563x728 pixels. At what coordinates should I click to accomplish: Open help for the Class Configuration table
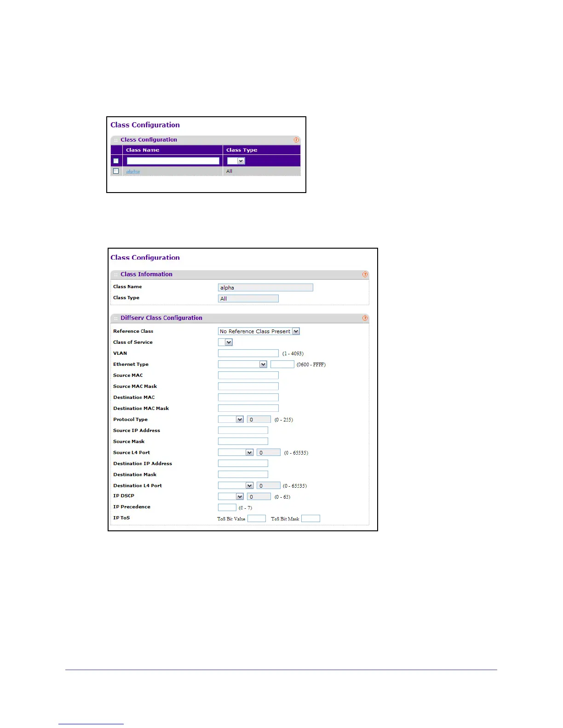pyautogui.click(x=296, y=140)
